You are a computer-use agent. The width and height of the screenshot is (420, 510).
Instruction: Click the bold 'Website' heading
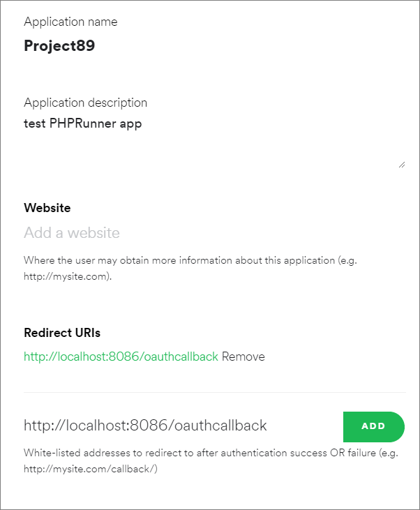47,208
